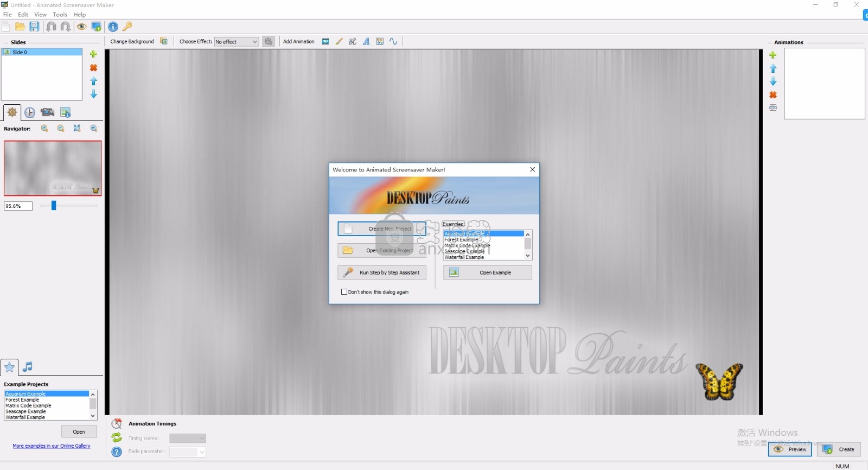Click Open Existing Project button
The width and height of the screenshot is (868, 470).
point(382,250)
